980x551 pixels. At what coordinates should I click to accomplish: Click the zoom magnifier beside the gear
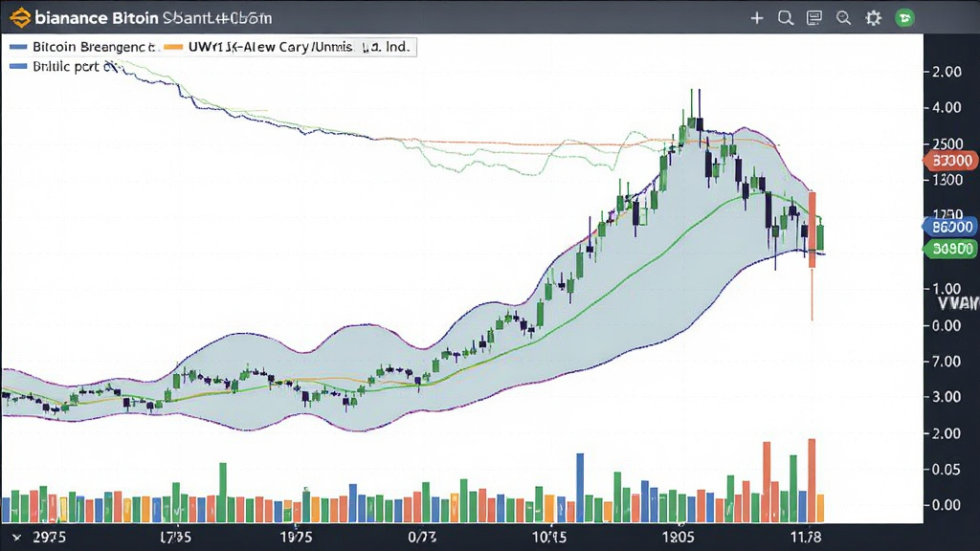click(844, 18)
